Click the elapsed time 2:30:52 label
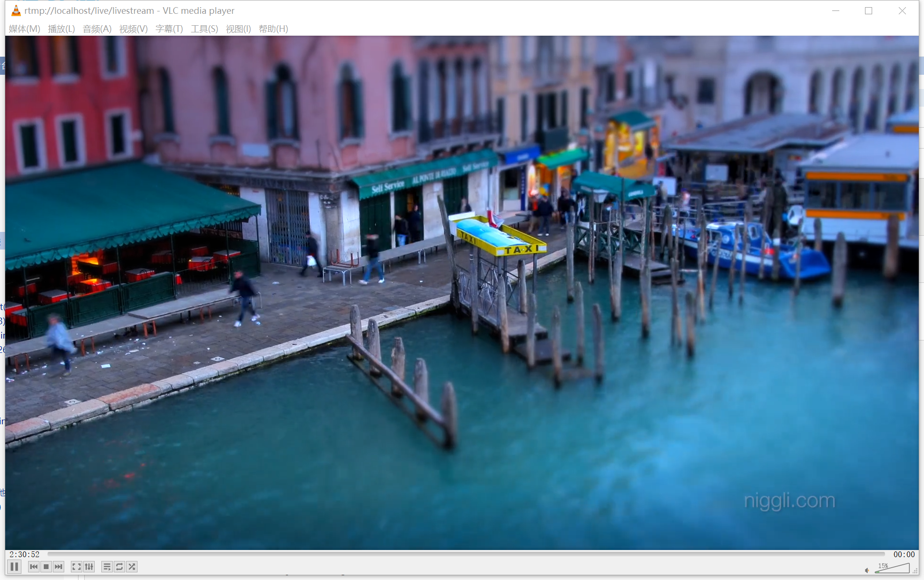 point(25,554)
